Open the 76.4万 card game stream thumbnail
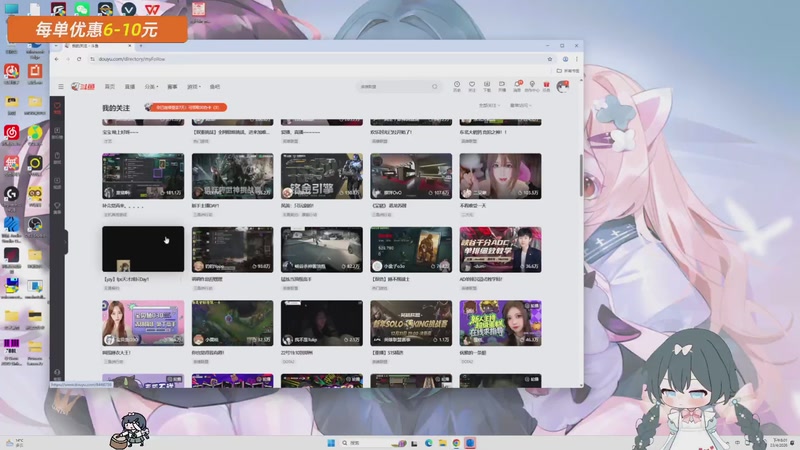This screenshot has width=800, height=450. (411, 249)
